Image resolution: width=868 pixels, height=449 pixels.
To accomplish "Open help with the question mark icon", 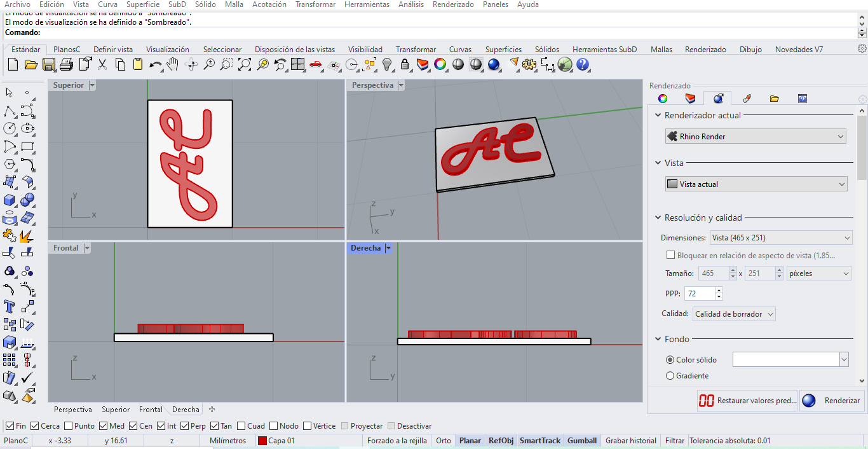I will (x=583, y=64).
